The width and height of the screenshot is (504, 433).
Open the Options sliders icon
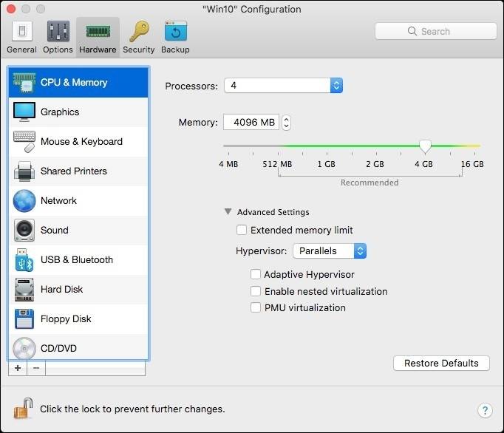coord(58,31)
